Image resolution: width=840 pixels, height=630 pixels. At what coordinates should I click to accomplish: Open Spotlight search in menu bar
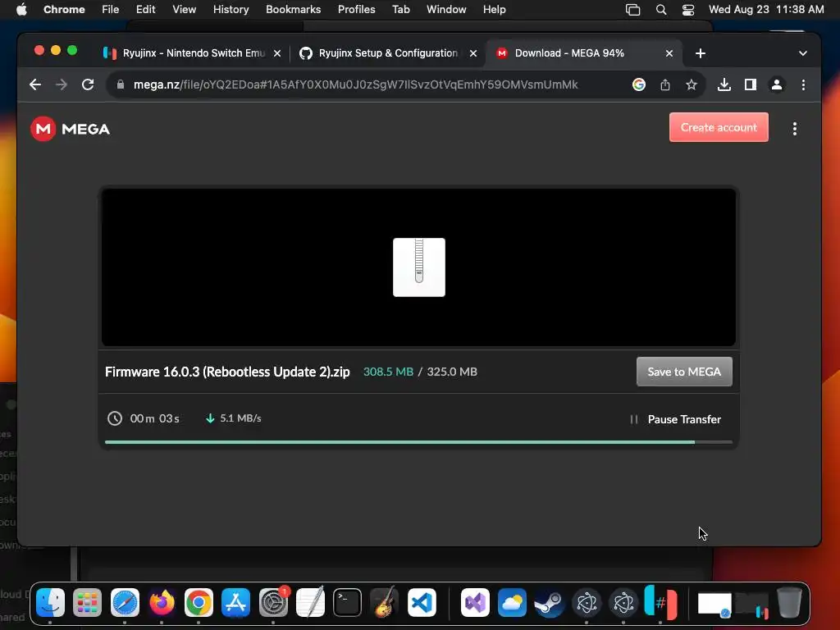click(661, 10)
